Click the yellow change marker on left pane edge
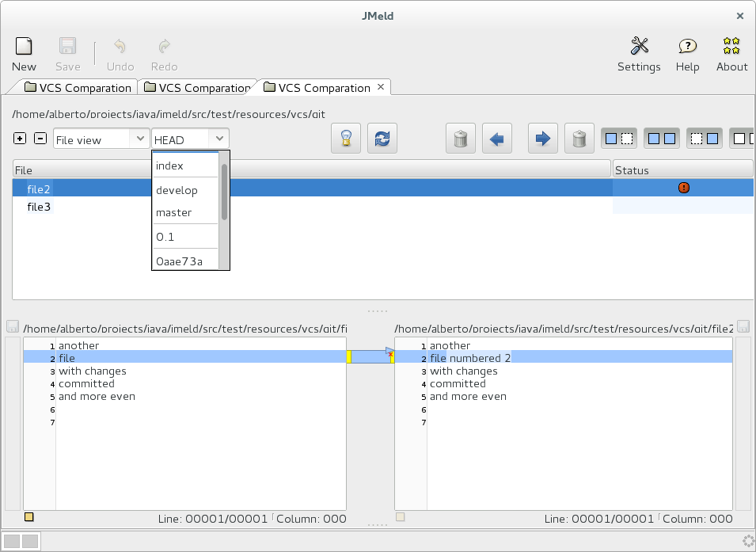 point(349,356)
